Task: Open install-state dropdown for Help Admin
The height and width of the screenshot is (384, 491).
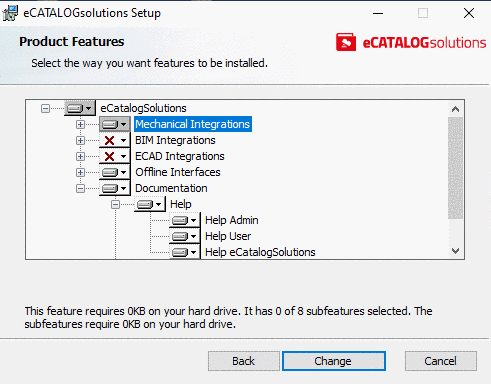Action: (185, 220)
